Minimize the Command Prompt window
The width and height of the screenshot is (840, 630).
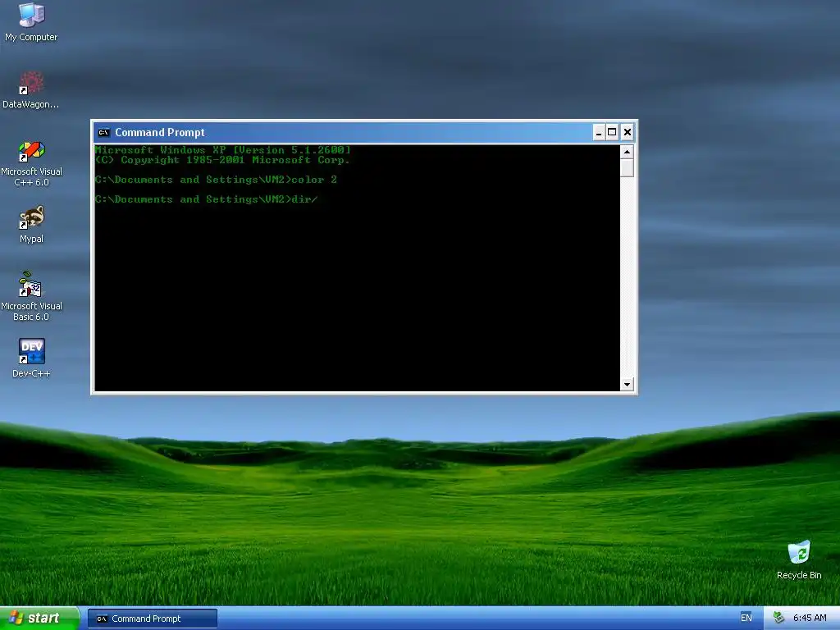pyautogui.click(x=599, y=132)
